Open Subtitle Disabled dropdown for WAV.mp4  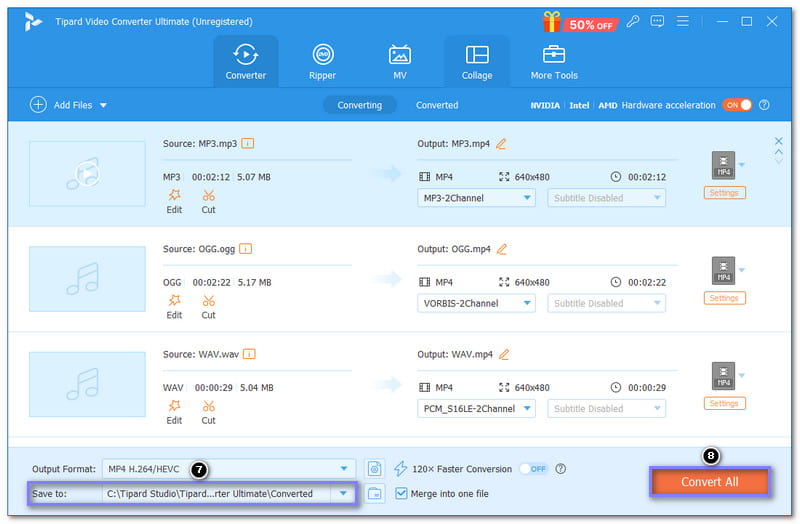click(x=606, y=409)
